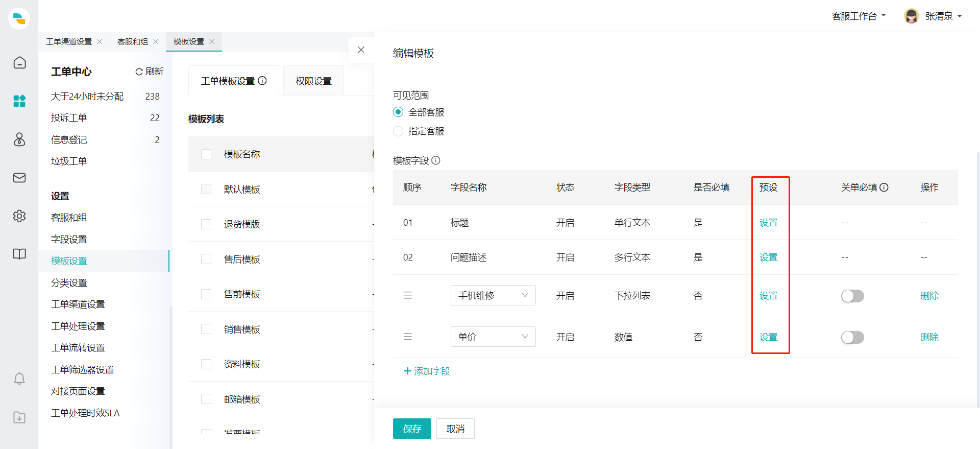Check the select-all 模板名称 header checkbox
This screenshot has height=449, width=980.
pos(206,154)
